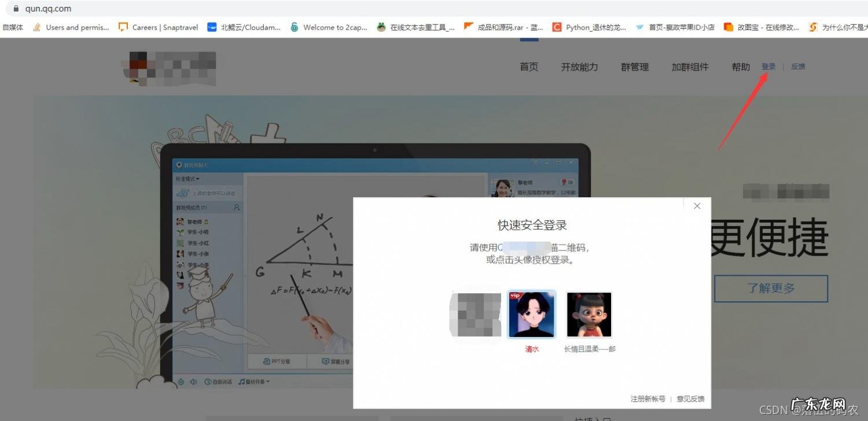Viewport: 868px width, 421px height.
Task: Select 清水's avatar thumbnail to authorize login
Action: 531,314
